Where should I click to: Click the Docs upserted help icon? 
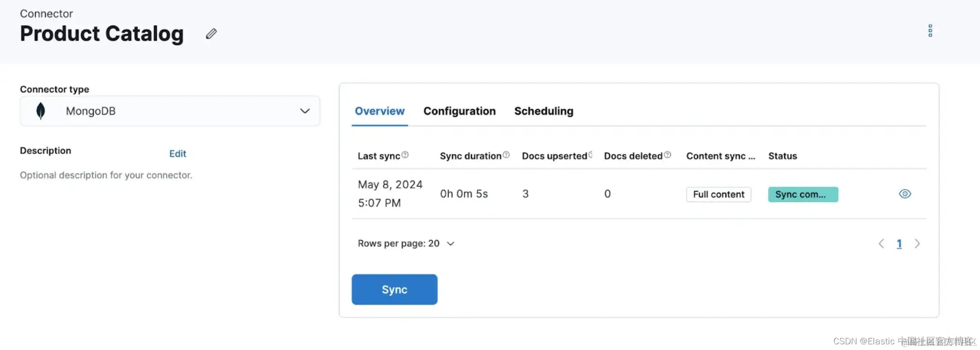[590, 155]
